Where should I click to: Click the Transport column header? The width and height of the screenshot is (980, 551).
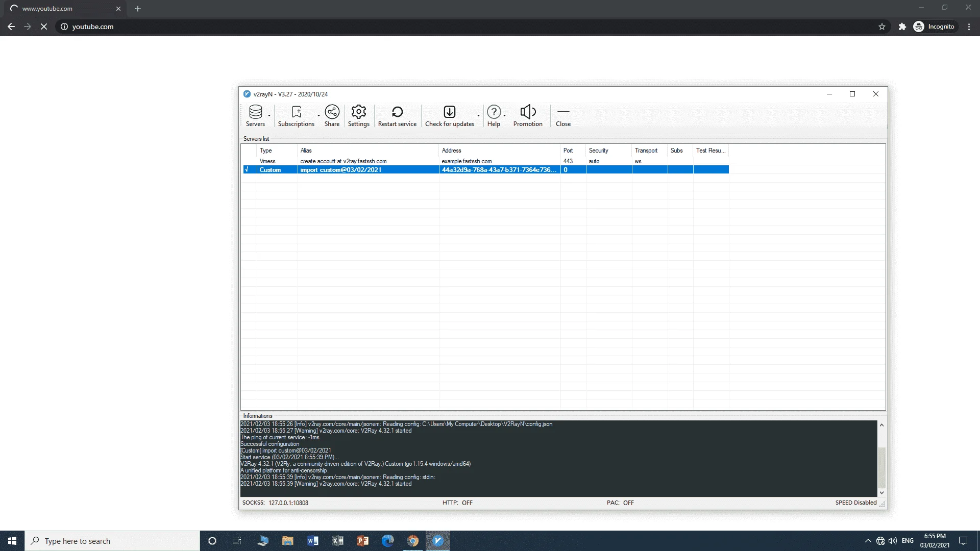650,151
